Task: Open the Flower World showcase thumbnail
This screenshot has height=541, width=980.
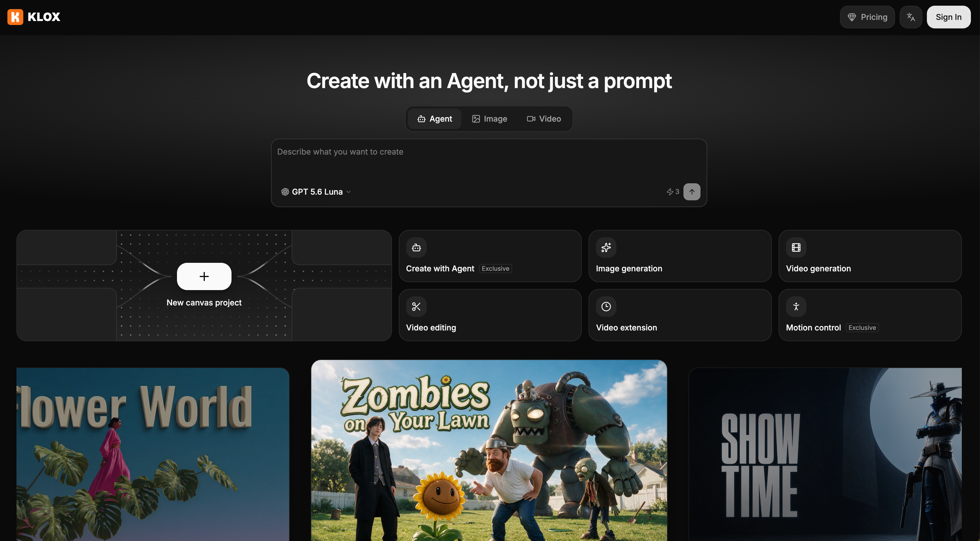Action: point(153,454)
